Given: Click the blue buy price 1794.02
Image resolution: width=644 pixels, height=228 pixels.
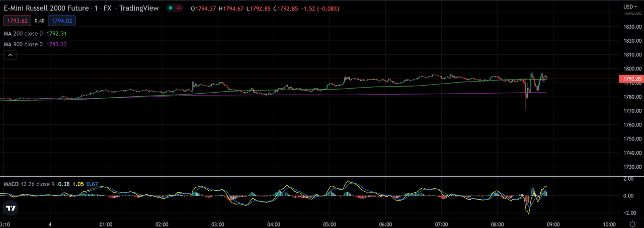Looking at the screenshot, I should coord(62,21).
